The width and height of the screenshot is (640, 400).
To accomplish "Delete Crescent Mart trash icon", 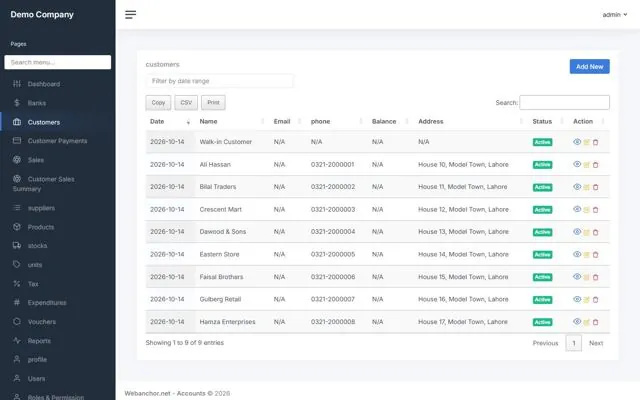I will pyautogui.click(x=596, y=210).
